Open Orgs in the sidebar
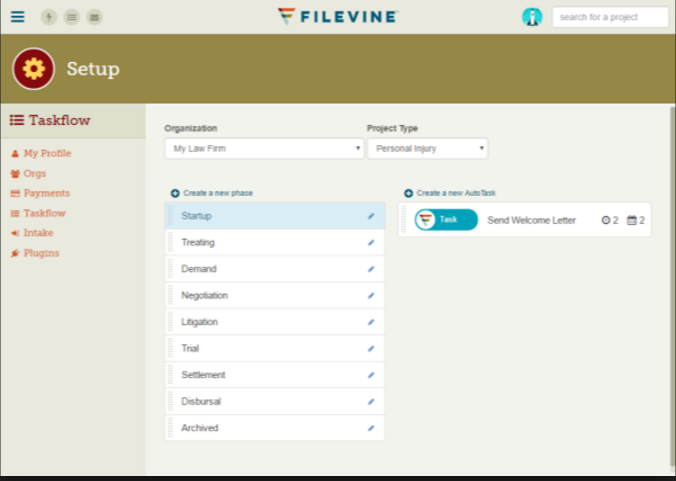The width and height of the screenshot is (676, 481). coord(28,174)
